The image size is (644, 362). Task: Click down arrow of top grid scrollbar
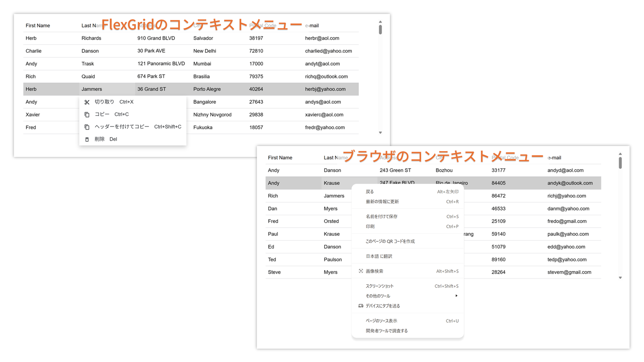click(380, 133)
